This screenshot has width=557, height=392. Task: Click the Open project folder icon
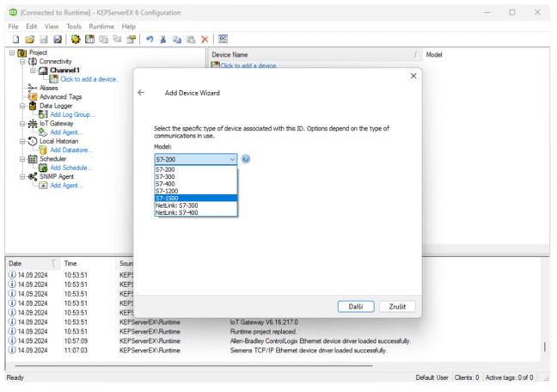30,40
